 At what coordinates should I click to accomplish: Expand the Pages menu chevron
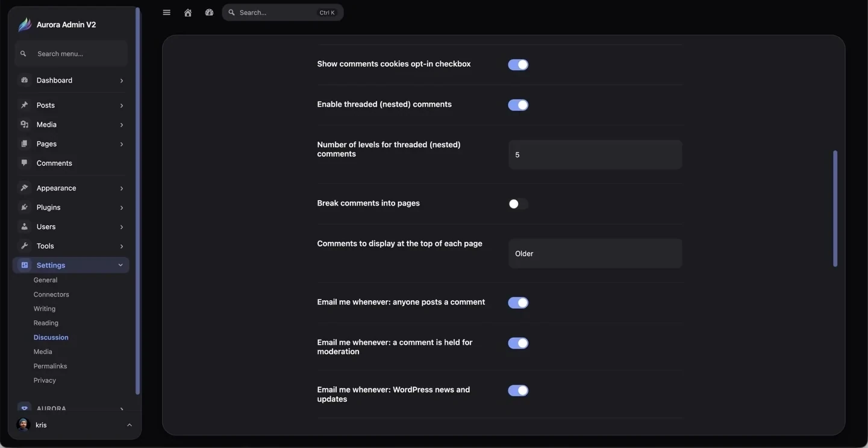coord(122,144)
